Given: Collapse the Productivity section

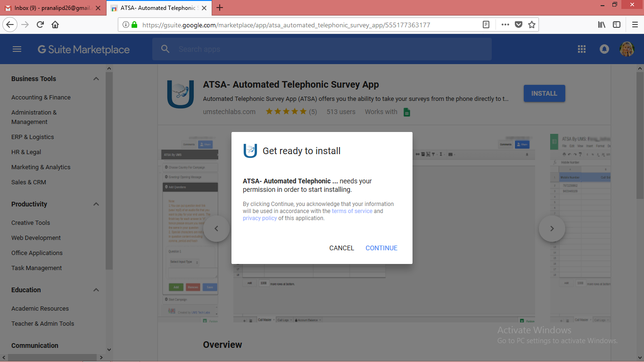Looking at the screenshot, I should click(x=96, y=204).
